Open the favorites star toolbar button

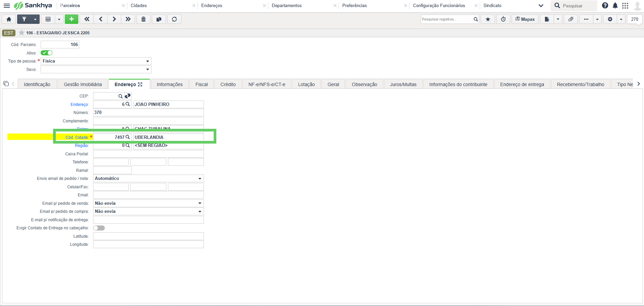[488, 19]
